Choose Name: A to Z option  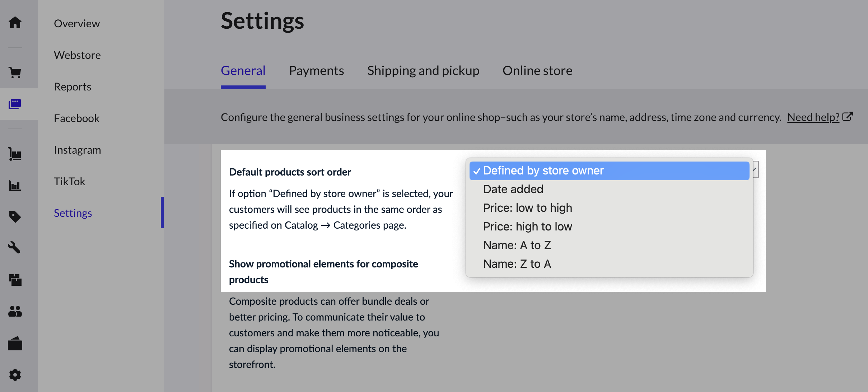pos(609,245)
